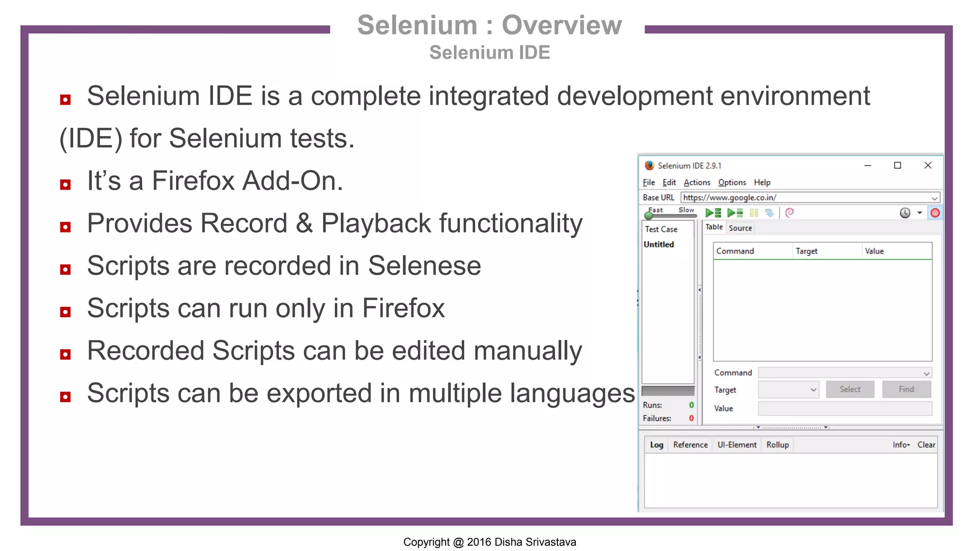
Task: Close the Selenium IDE window
Action: [x=928, y=165]
